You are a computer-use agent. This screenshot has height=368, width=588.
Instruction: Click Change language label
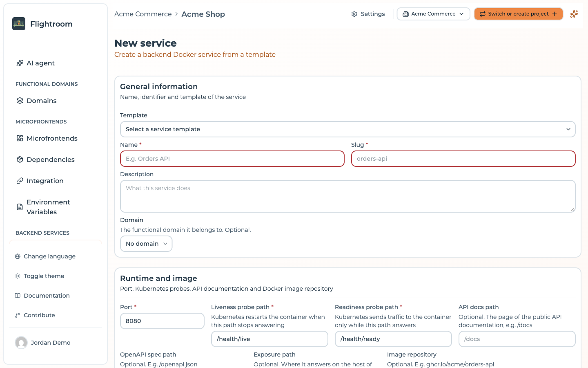point(49,256)
